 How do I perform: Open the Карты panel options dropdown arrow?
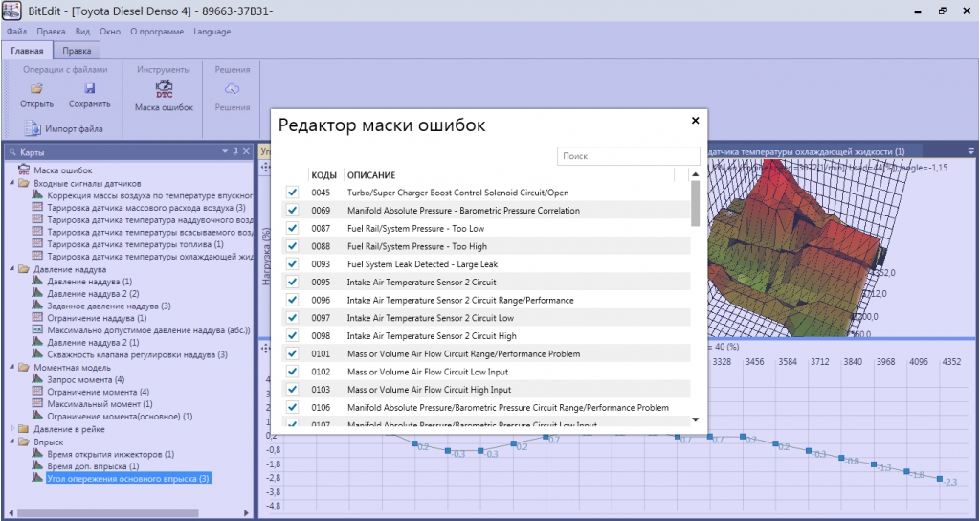click(225, 152)
